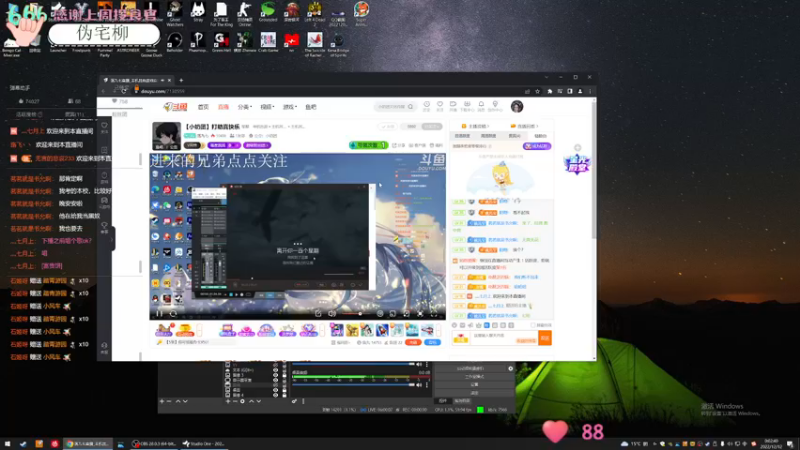Screen dimensions: 800x450
Task: Click the Chrome address bar URL
Action: point(163,91)
